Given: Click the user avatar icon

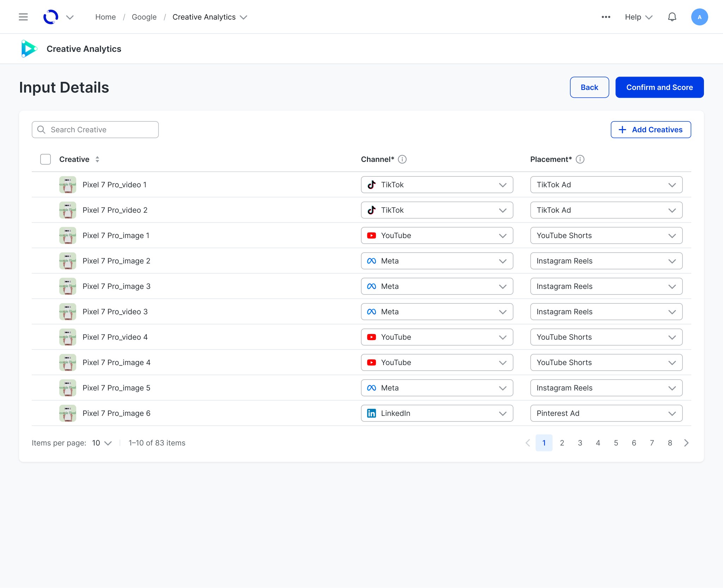Looking at the screenshot, I should click(x=699, y=17).
